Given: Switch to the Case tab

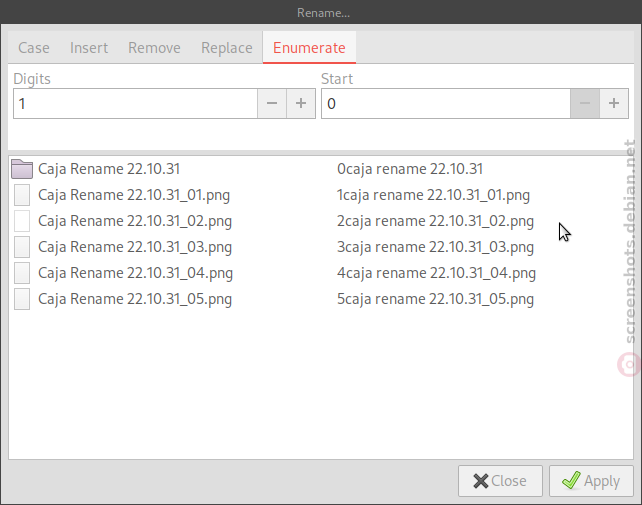Looking at the screenshot, I should pos(34,48).
